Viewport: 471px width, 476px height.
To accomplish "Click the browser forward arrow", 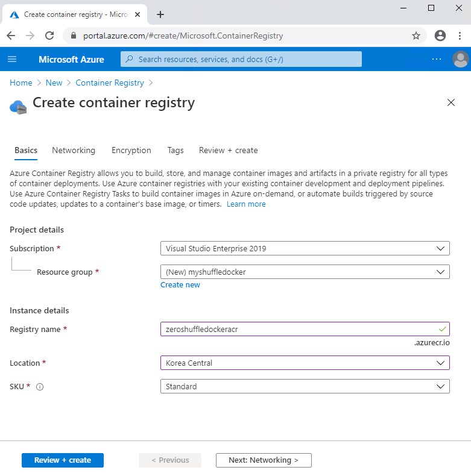I will [x=30, y=36].
